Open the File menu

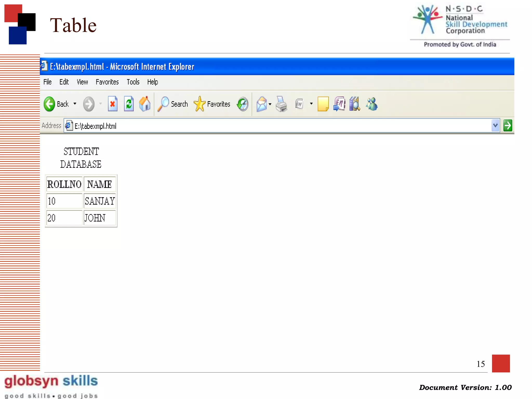[x=48, y=82]
